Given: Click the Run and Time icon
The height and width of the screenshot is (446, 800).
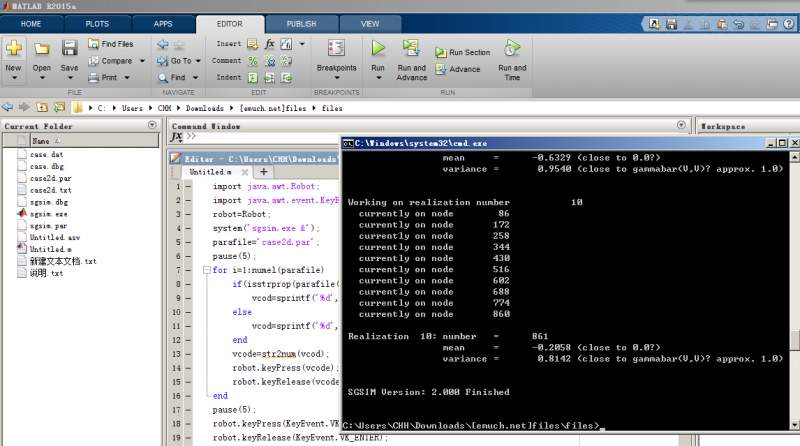Looking at the screenshot, I should pyautogui.click(x=511, y=49).
